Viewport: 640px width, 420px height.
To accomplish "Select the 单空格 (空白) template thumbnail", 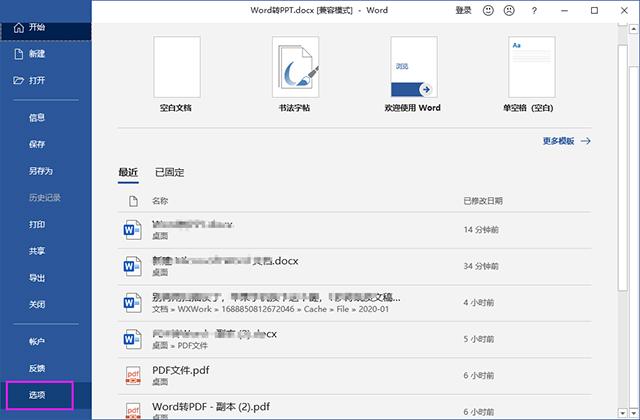I will pyautogui.click(x=532, y=67).
